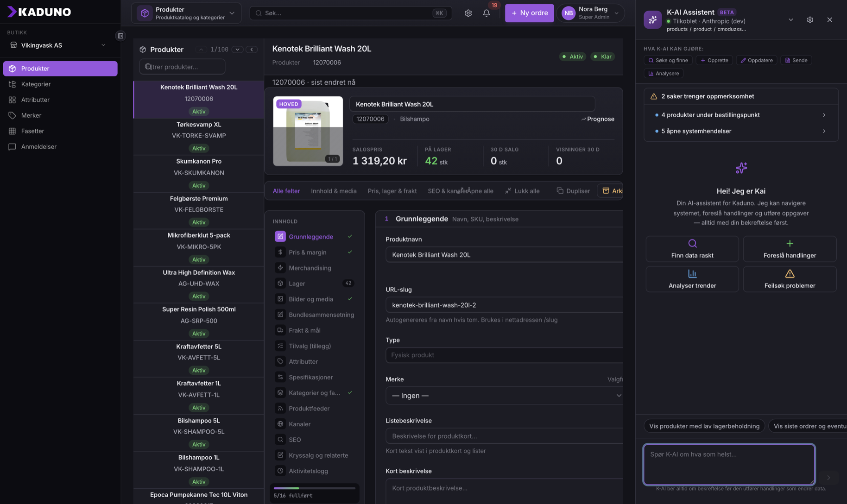This screenshot has height=504, width=847.
Task: Open Frakt & mål section
Action: click(314, 331)
